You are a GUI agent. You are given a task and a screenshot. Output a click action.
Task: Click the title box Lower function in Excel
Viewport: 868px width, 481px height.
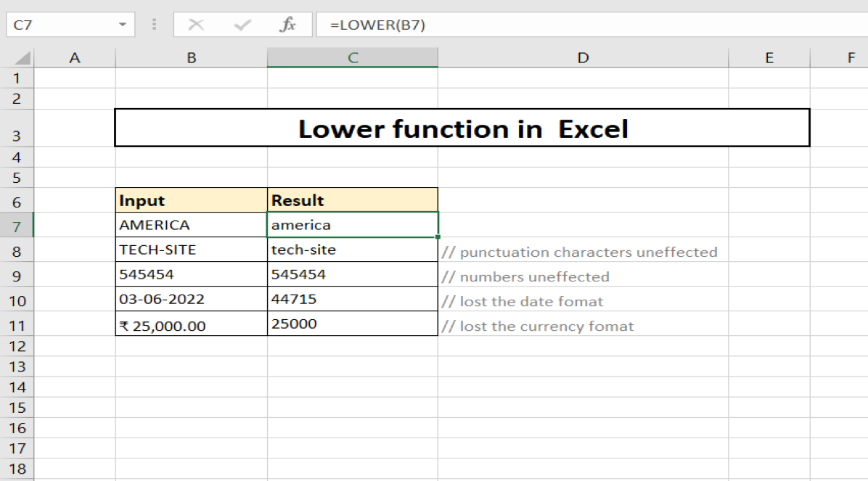[x=462, y=128]
